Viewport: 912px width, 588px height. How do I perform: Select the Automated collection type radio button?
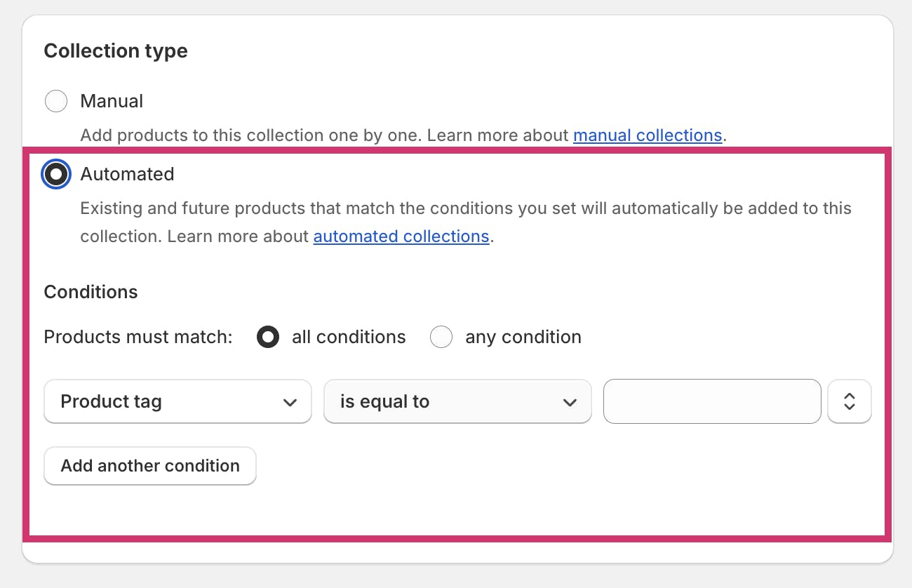tap(56, 174)
